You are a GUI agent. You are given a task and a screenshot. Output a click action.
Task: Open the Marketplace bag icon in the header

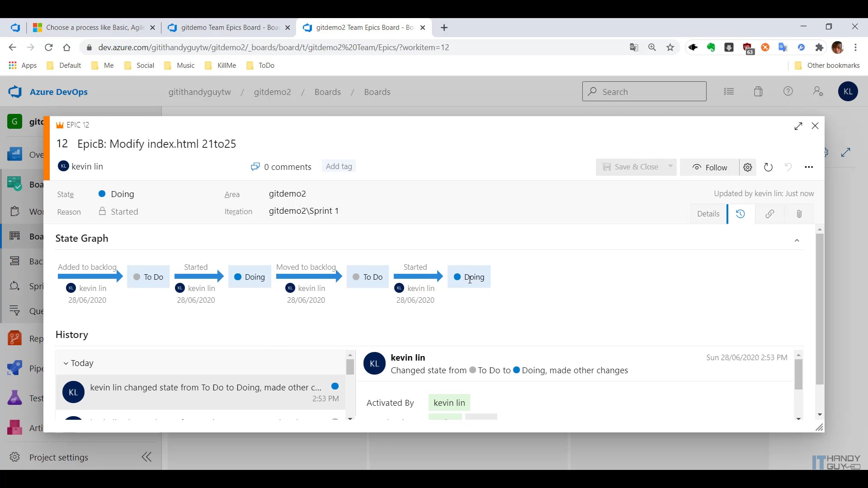pyautogui.click(x=759, y=91)
